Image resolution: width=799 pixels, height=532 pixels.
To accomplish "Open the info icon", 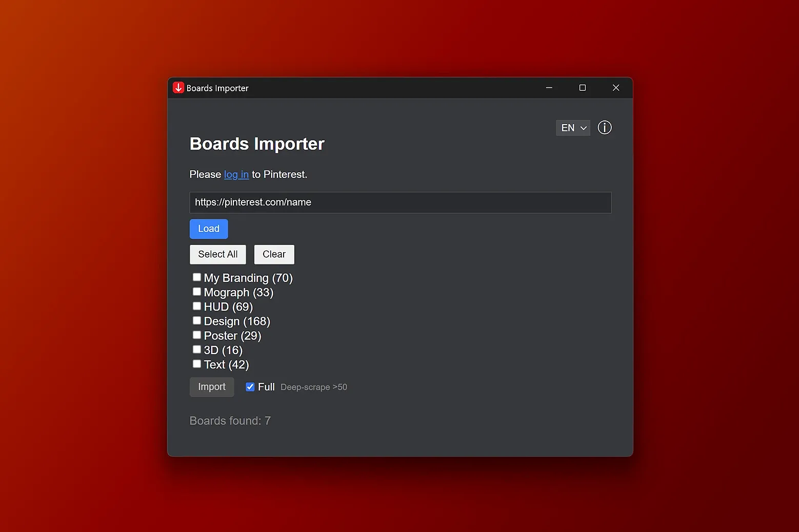I will (x=605, y=128).
